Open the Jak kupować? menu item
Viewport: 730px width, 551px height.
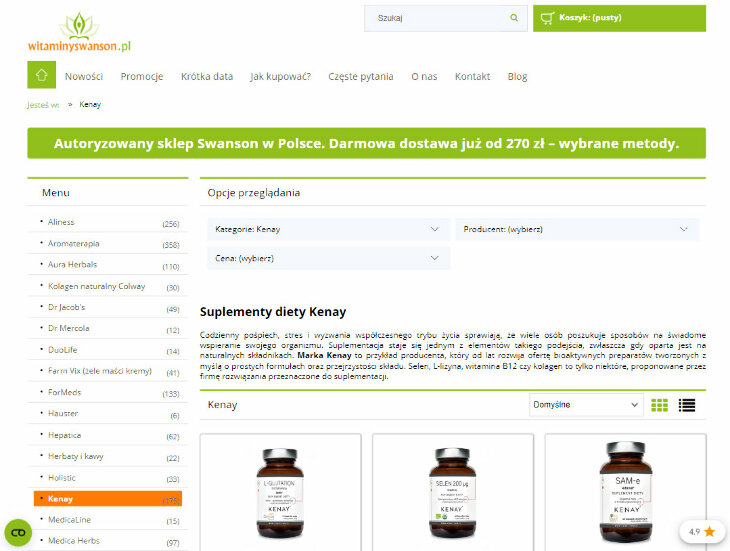click(281, 76)
